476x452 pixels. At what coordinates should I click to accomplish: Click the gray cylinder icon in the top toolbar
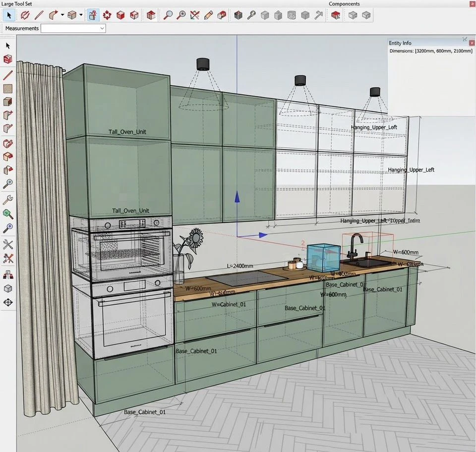292,15
